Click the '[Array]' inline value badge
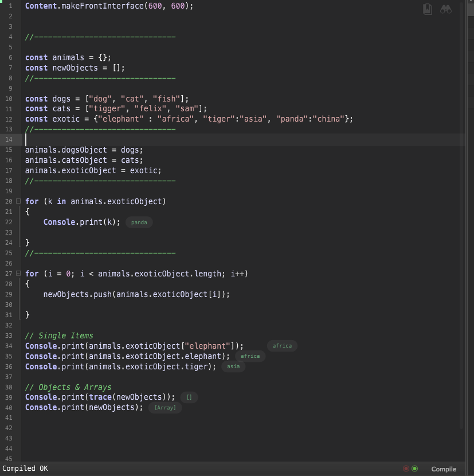Image resolution: width=474 pixels, height=476 pixels. click(165, 407)
